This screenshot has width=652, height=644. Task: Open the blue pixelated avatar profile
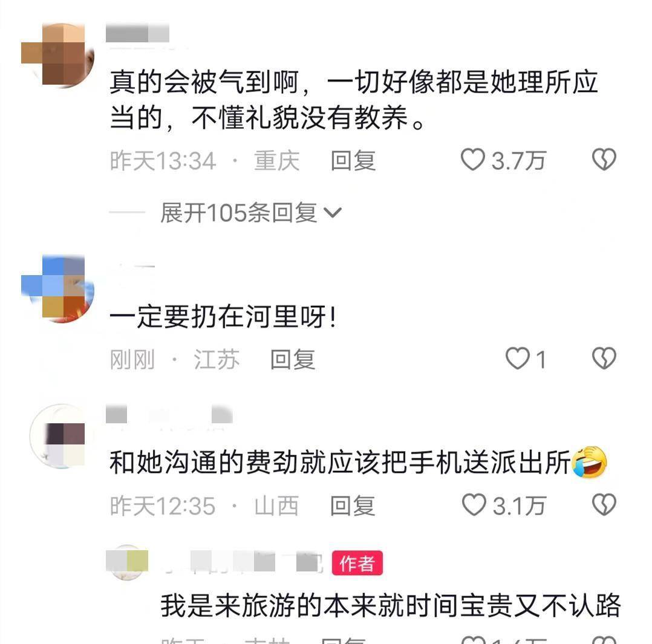click(58, 288)
